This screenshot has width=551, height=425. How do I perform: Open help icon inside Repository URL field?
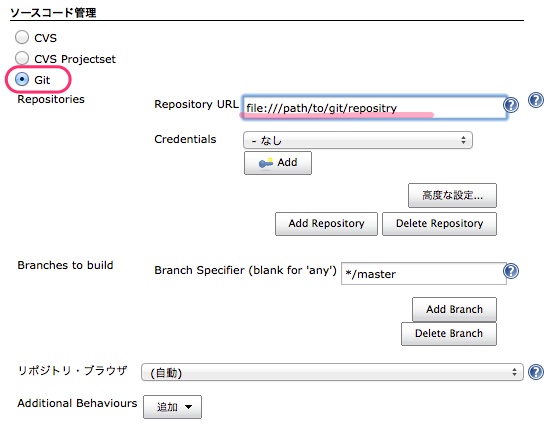pyautogui.click(x=511, y=104)
